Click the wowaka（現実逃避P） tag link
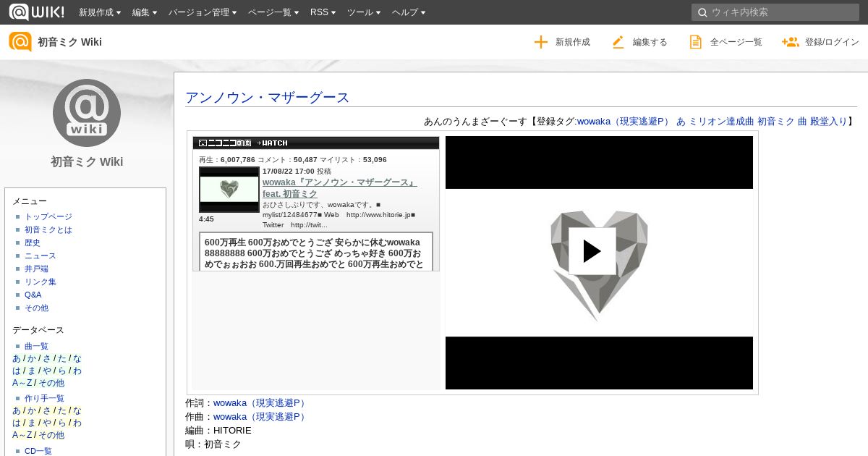Image resolution: width=868 pixels, height=456 pixels. pos(624,122)
